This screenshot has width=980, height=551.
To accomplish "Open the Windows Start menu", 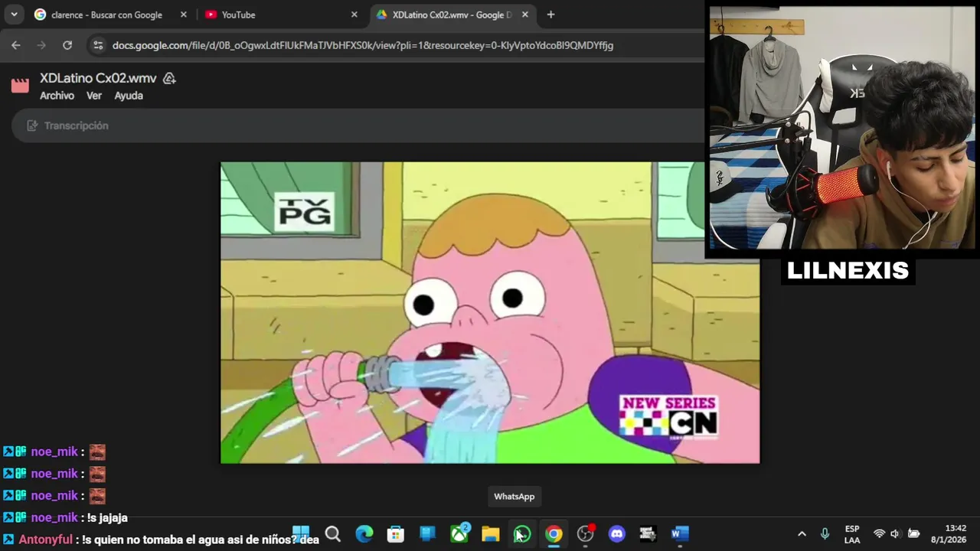I will pyautogui.click(x=301, y=533).
